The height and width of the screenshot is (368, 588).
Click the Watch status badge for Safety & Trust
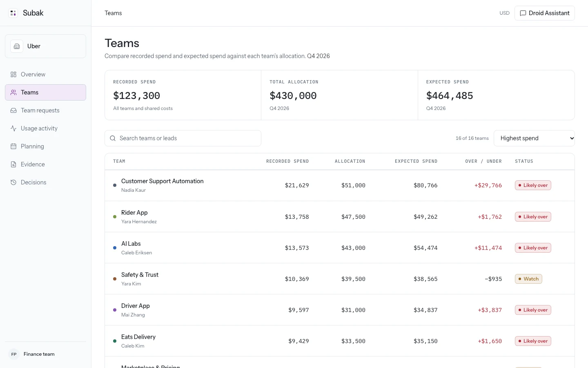528,279
